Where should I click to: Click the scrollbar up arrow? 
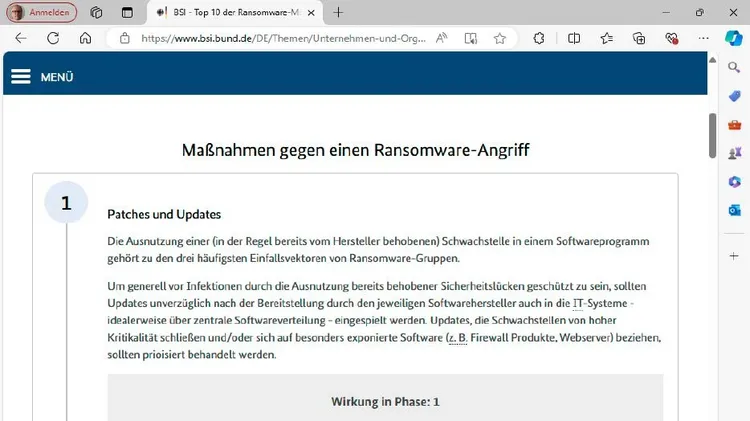pos(713,60)
